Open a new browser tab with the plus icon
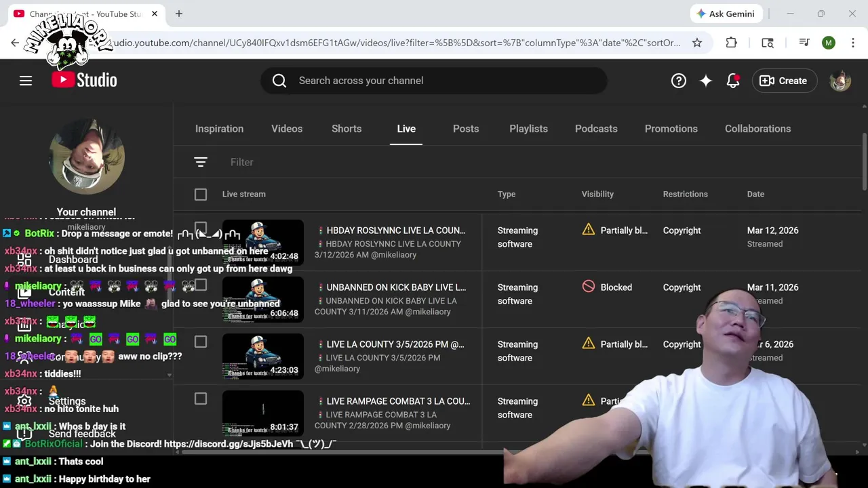This screenshot has height=488, width=868. (x=179, y=14)
